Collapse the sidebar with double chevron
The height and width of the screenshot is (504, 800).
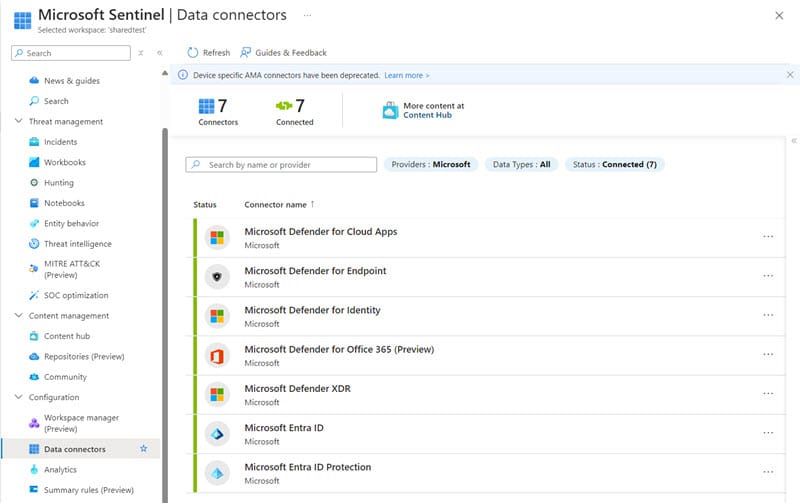(x=160, y=53)
